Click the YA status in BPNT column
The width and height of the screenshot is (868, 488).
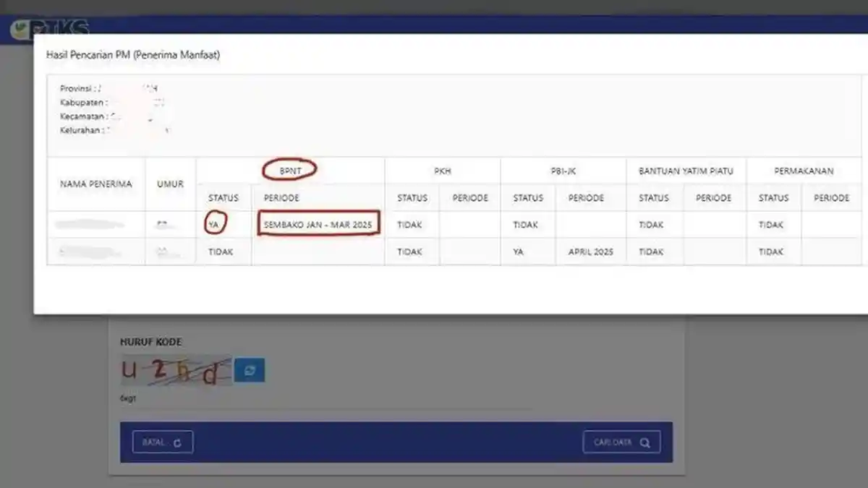pyautogui.click(x=213, y=225)
